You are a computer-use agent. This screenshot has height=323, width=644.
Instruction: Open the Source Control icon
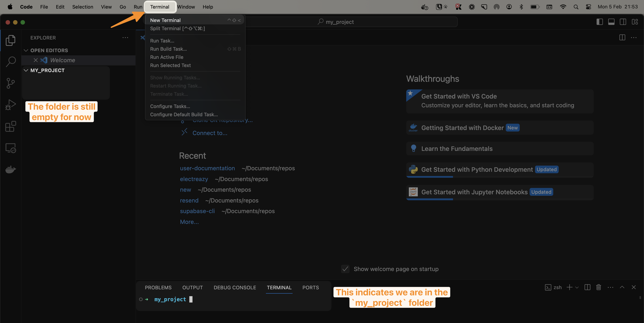click(x=10, y=83)
